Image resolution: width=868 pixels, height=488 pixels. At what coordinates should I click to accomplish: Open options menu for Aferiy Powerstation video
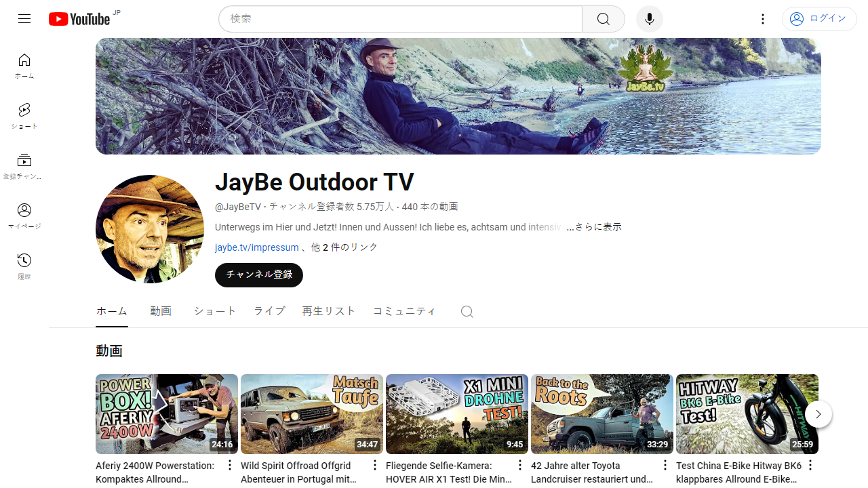coord(230,465)
